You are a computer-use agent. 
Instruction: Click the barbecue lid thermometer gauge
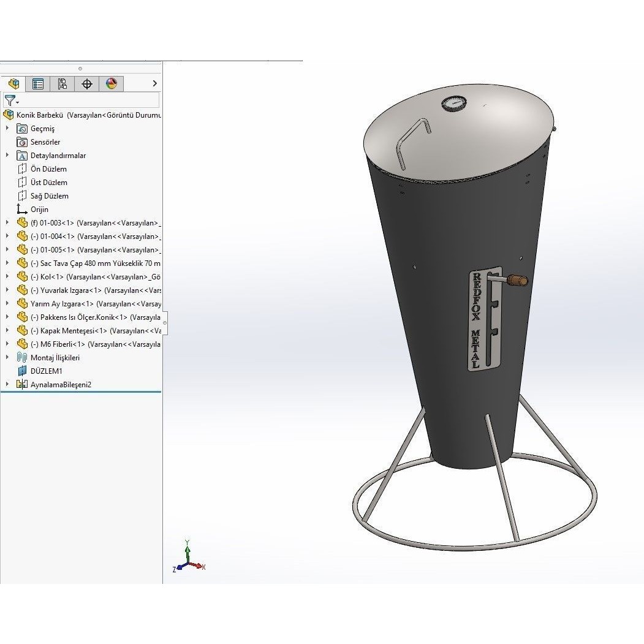click(454, 103)
